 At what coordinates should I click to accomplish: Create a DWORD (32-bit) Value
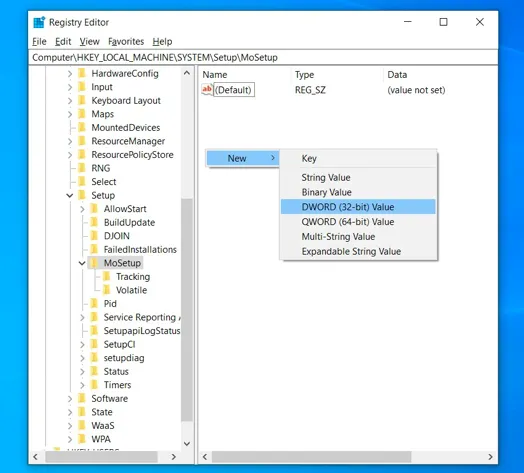point(358,207)
